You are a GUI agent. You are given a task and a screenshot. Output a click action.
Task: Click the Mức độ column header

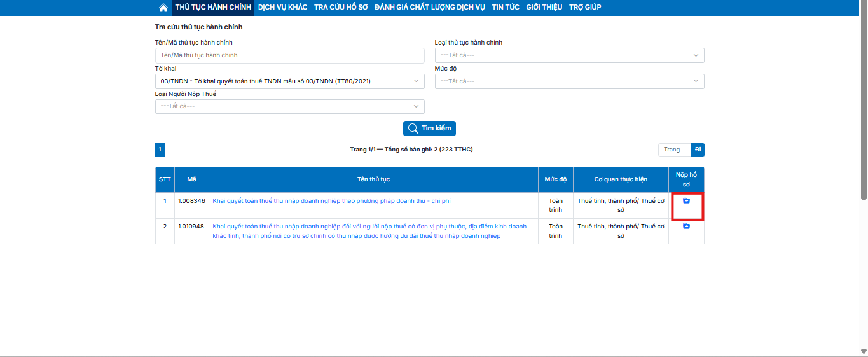(x=555, y=179)
